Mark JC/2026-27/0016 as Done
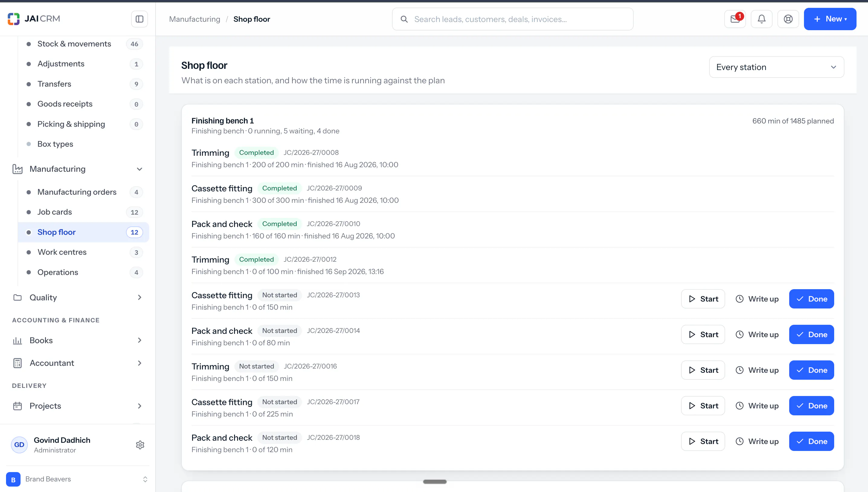This screenshot has width=868, height=492. (x=812, y=370)
